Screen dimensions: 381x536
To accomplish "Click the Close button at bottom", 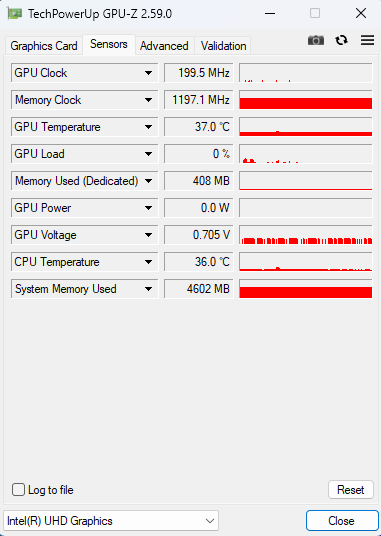I will coord(341,521).
